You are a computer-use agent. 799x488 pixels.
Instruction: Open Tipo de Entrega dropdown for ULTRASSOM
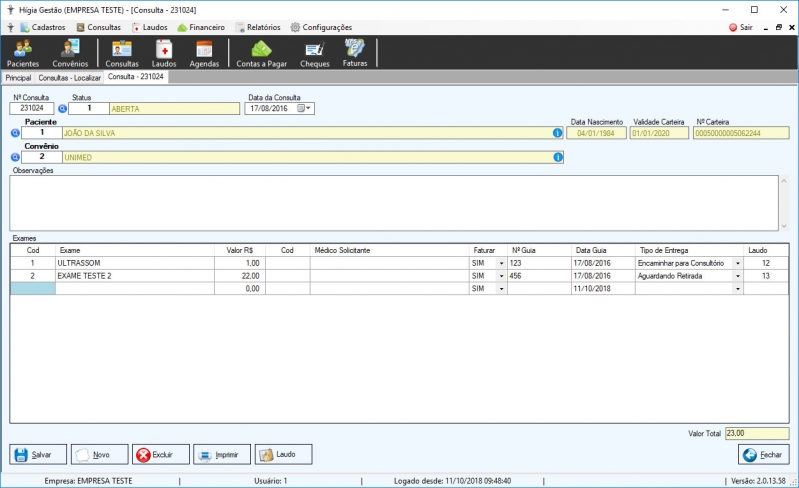(738, 263)
